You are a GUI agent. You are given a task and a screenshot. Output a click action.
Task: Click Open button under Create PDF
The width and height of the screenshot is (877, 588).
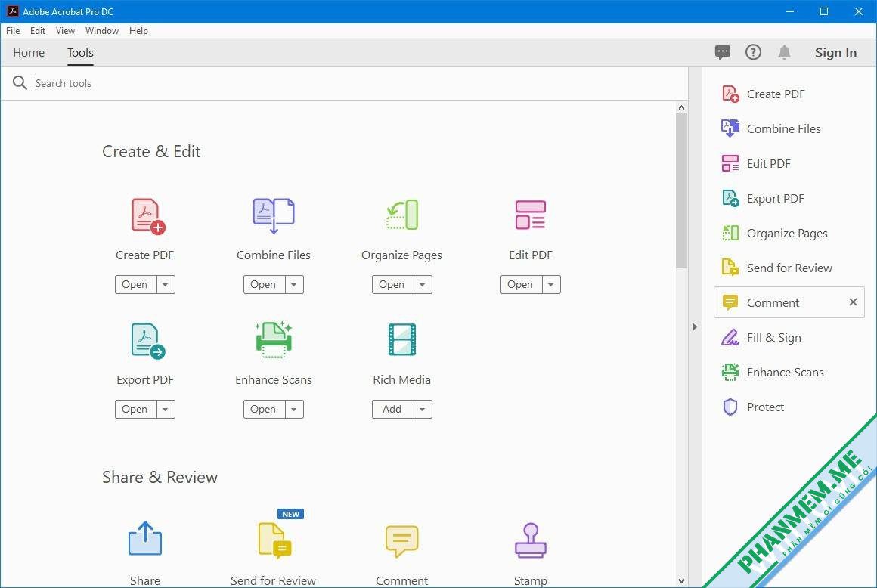(x=136, y=284)
